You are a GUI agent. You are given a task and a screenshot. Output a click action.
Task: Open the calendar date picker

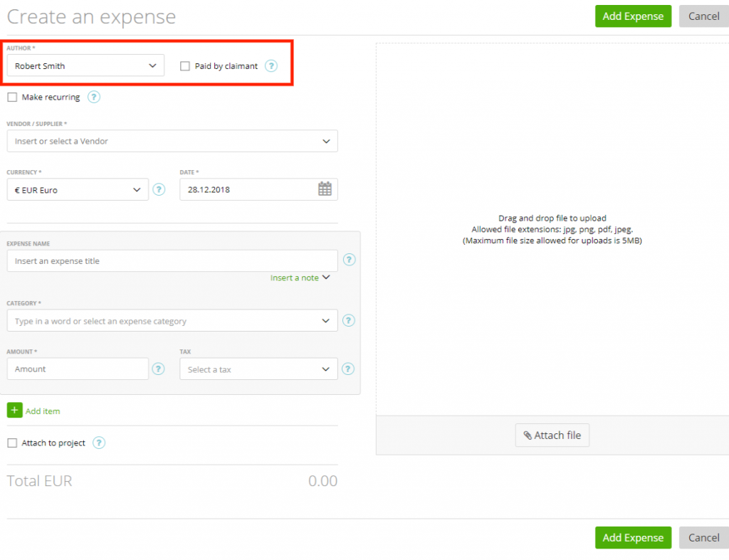[326, 189]
